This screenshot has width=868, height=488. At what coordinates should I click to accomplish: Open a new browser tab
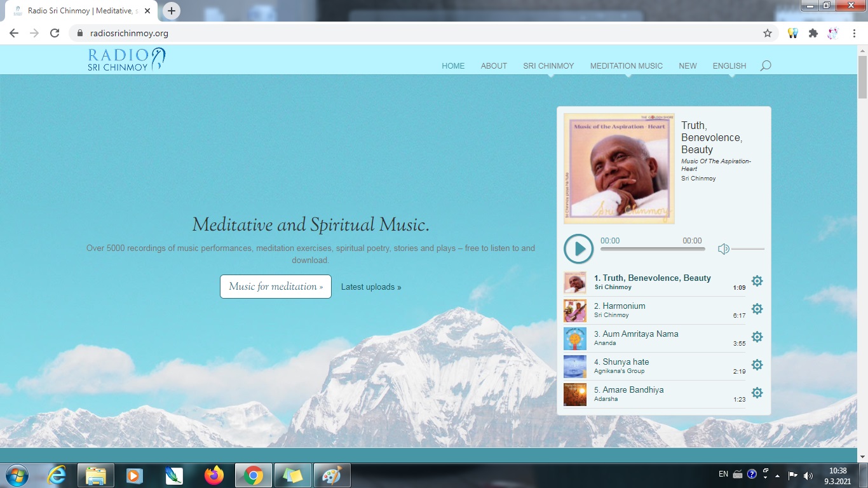(x=172, y=11)
